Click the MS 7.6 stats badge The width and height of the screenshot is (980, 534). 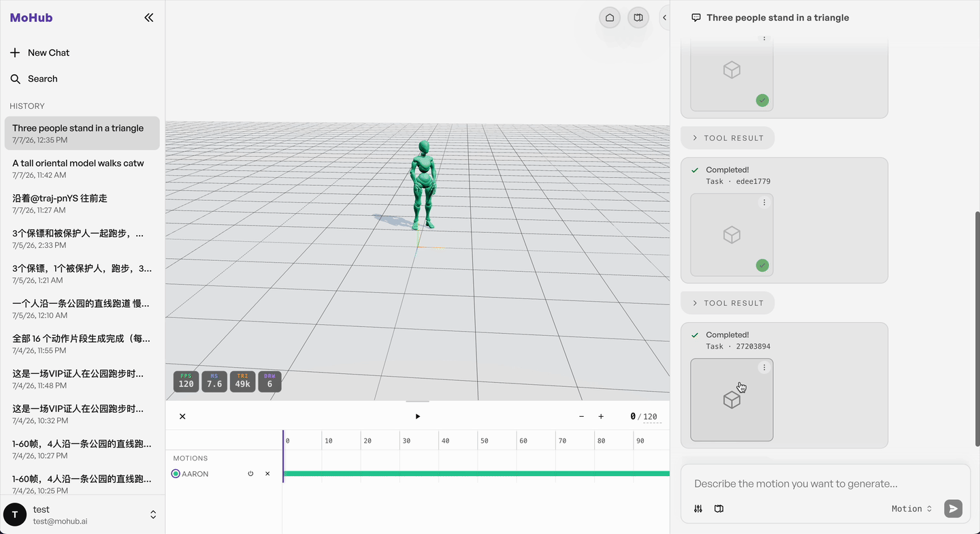coord(214,381)
